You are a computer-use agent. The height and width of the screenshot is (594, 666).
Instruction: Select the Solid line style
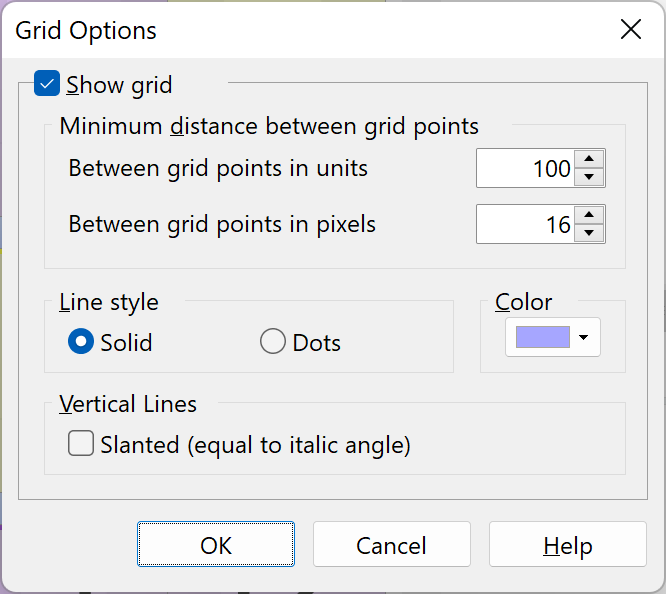pos(81,341)
